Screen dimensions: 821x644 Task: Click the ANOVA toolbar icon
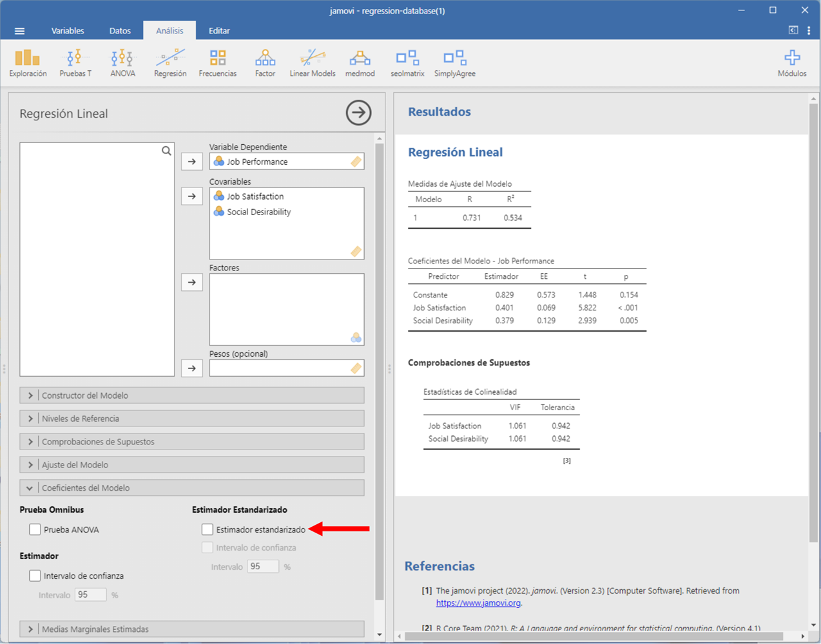pyautogui.click(x=122, y=63)
